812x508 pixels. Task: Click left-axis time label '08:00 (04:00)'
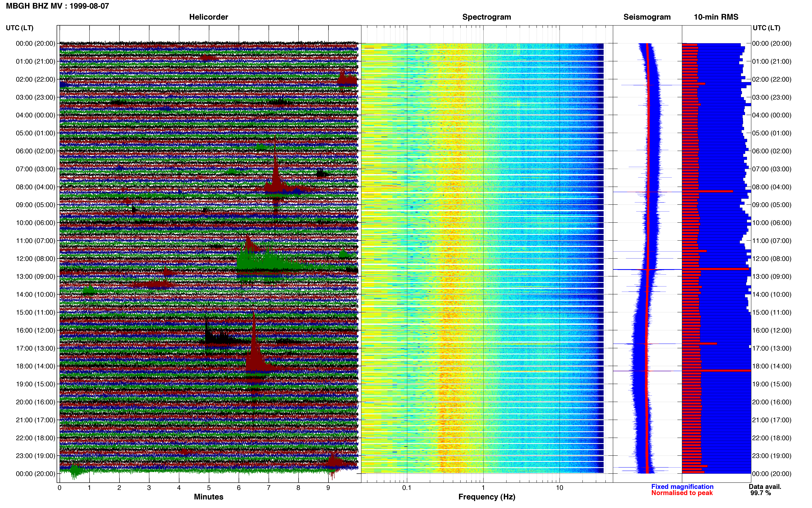36,187
